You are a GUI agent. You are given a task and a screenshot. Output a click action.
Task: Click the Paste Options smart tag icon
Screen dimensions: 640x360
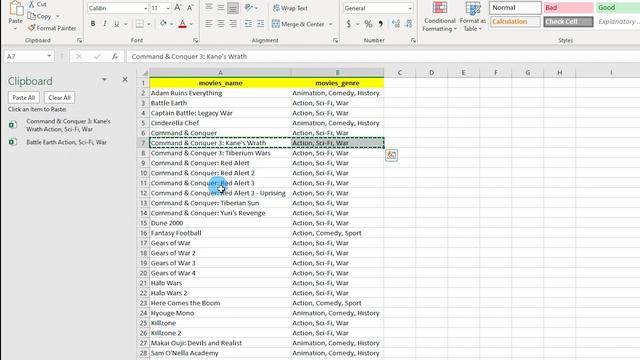coord(391,155)
